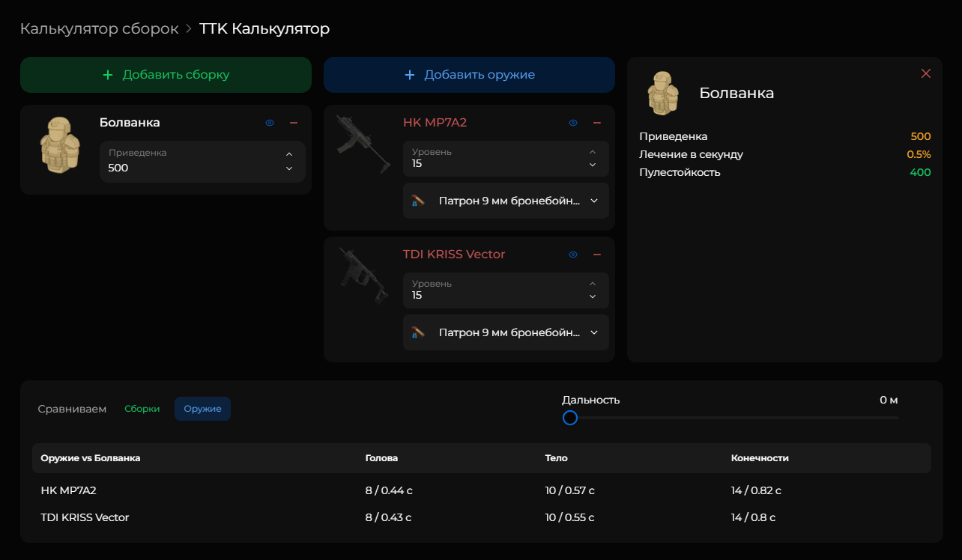Click the ТТК Калькулятор breadcrumb

(264, 28)
